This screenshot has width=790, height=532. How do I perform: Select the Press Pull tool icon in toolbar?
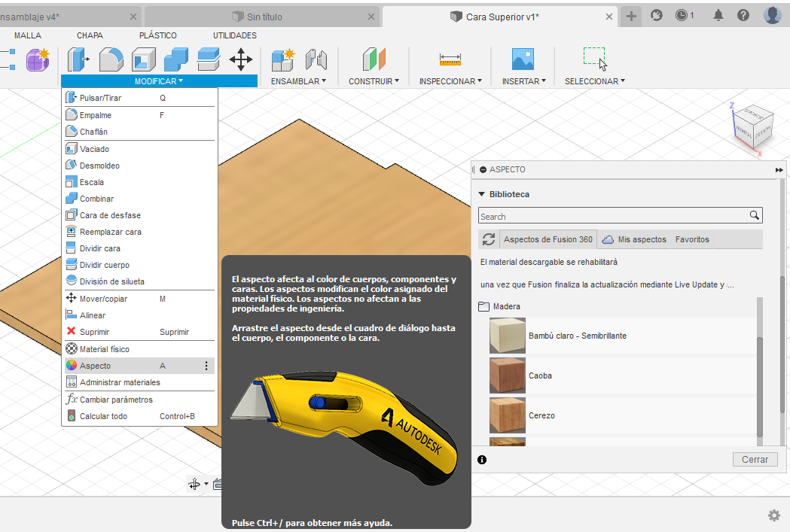(x=78, y=59)
